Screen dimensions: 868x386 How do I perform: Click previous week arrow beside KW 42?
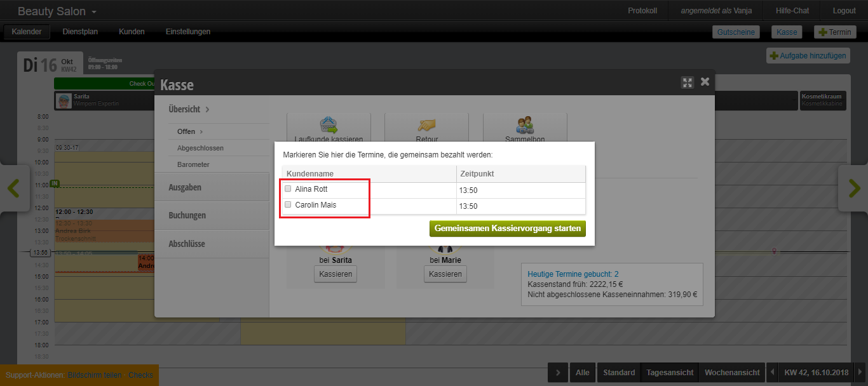[x=772, y=373]
